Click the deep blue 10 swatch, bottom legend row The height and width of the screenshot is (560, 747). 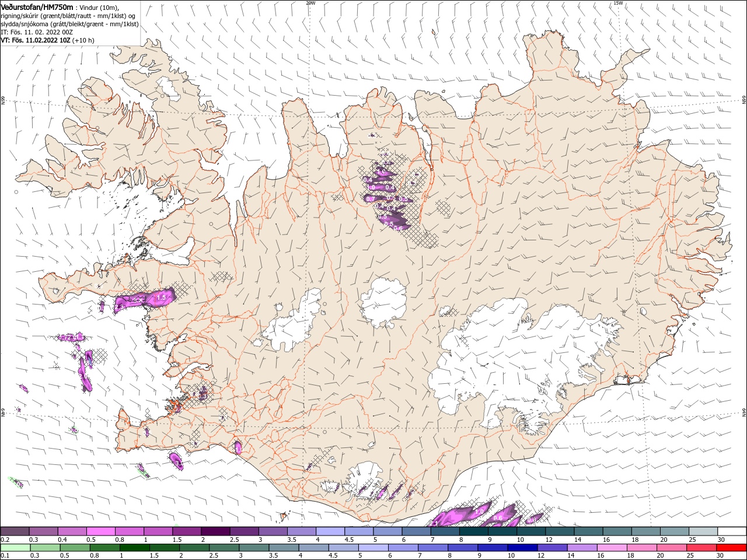click(x=522, y=548)
